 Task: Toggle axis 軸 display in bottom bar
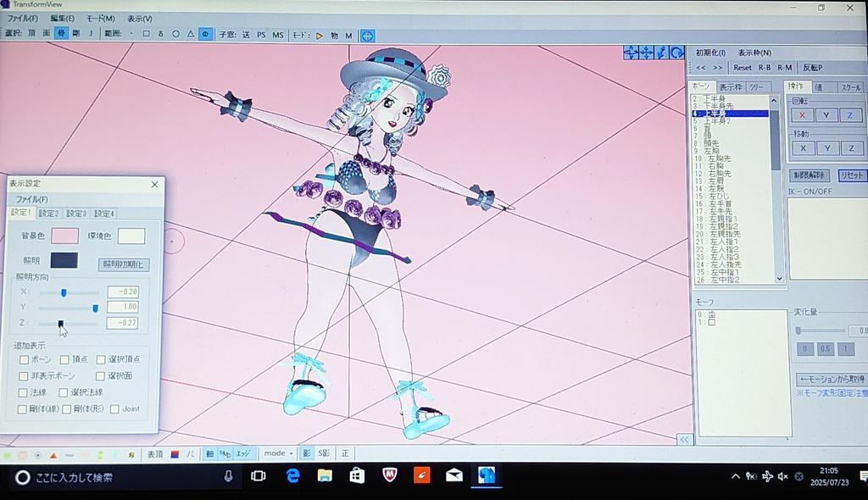(x=210, y=453)
